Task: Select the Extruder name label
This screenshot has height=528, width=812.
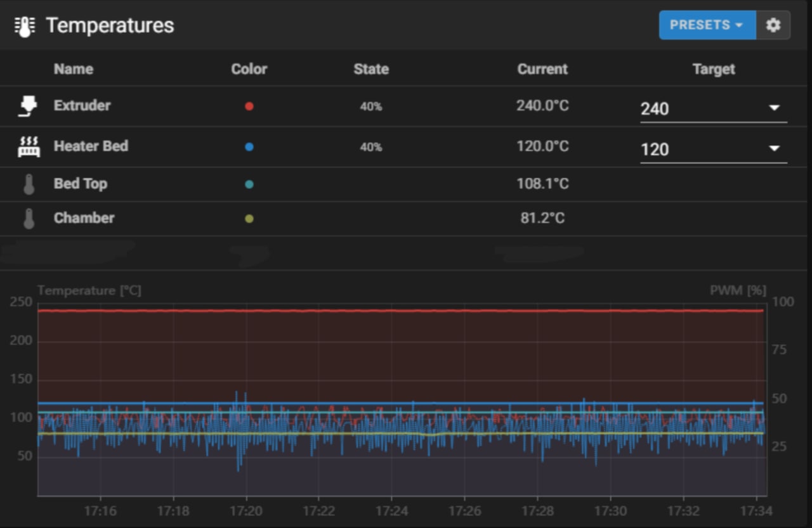Action: [82, 105]
